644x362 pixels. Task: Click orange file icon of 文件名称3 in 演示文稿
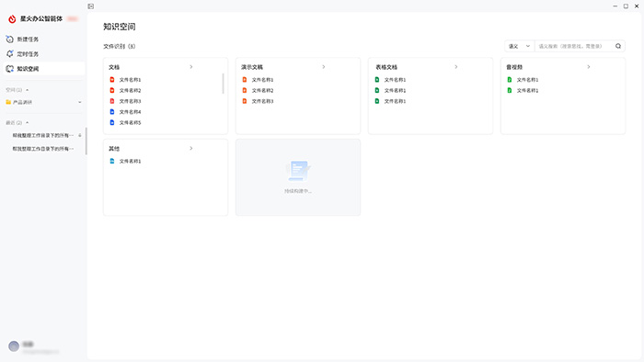point(245,101)
